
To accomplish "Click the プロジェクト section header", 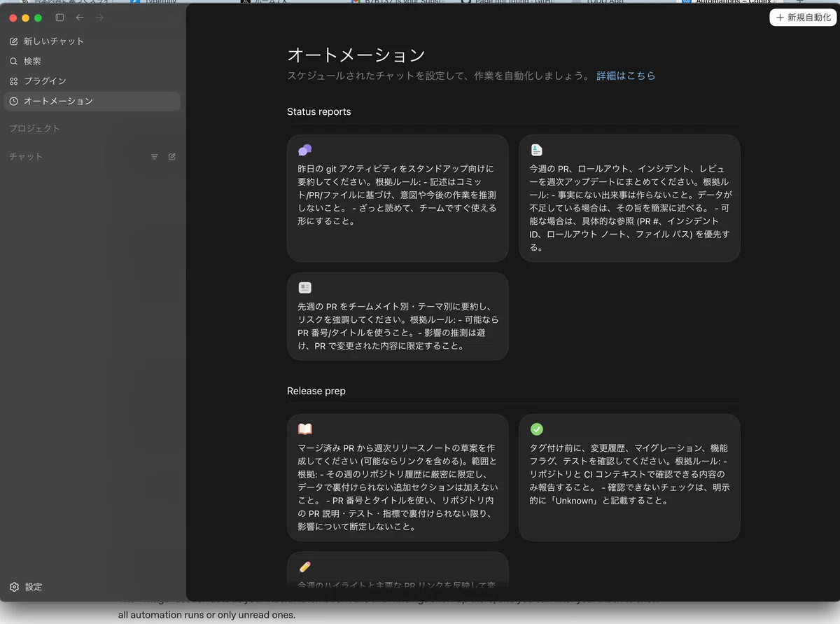I will click(x=35, y=128).
